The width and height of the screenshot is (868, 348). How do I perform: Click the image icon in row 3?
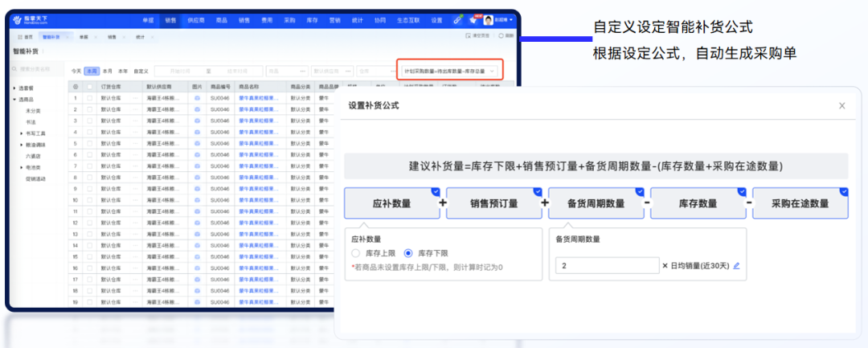tap(197, 121)
